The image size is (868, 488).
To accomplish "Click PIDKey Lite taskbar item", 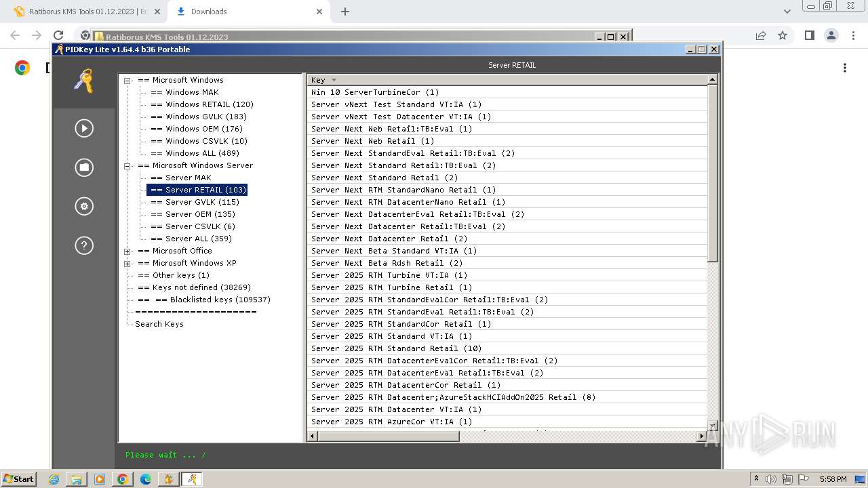I will pyautogui.click(x=192, y=479).
